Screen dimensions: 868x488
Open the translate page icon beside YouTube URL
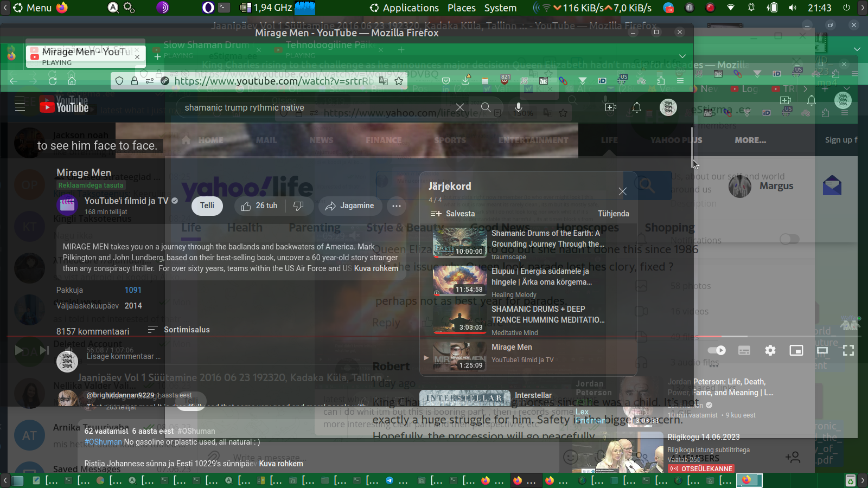pos(384,81)
